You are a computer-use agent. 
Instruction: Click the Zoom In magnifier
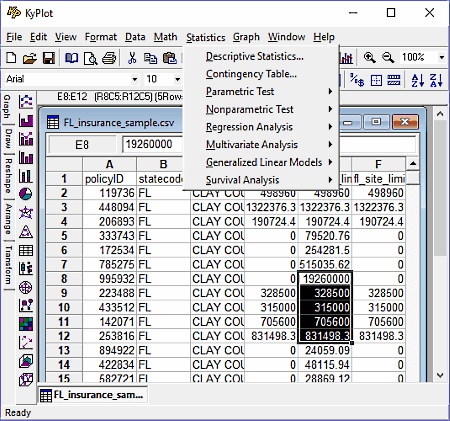tap(369, 58)
